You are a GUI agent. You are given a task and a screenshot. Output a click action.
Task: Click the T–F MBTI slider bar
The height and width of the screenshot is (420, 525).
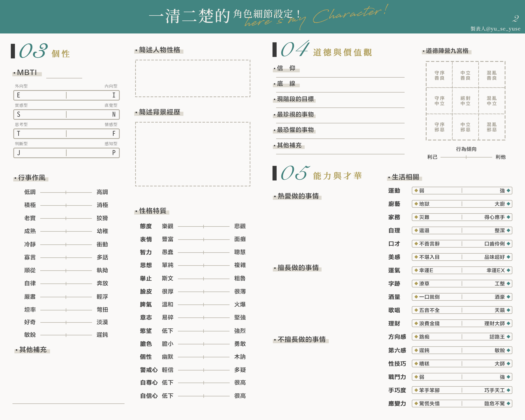66,133
